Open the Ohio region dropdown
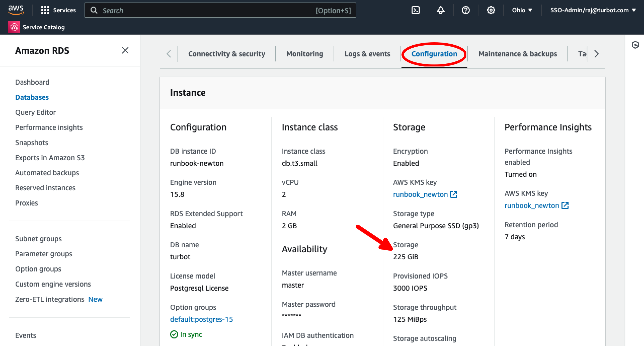This screenshot has height=346, width=644. pyautogui.click(x=522, y=10)
